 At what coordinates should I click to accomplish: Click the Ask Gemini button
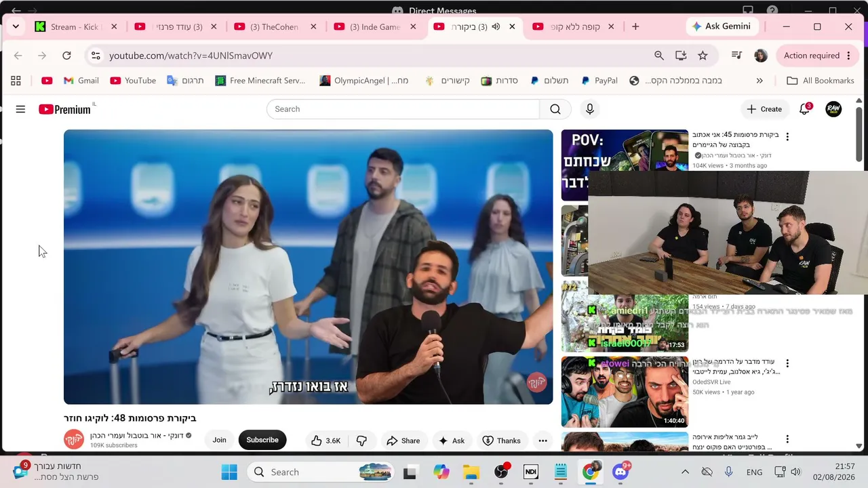click(721, 26)
